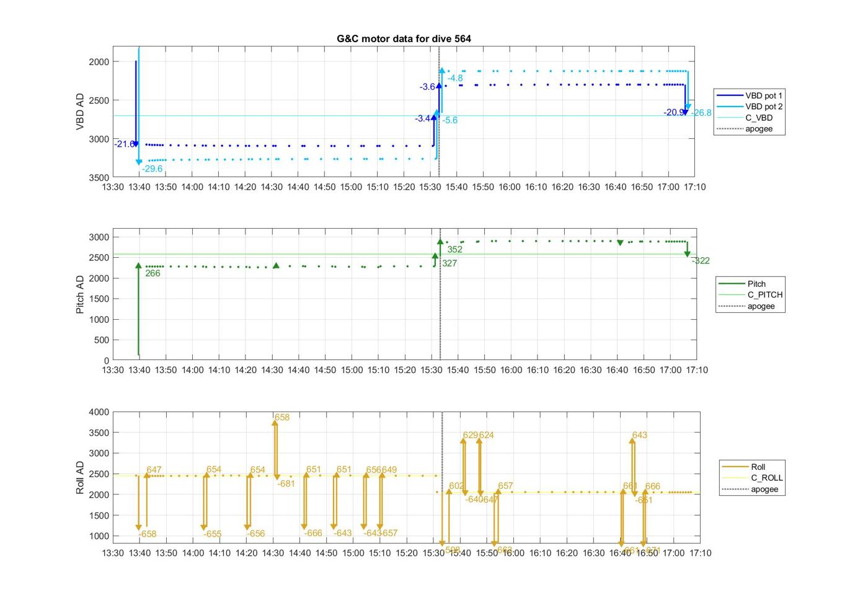868x611 pixels.
Task: Click the "629" roll label
Action: (x=471, y=435)
